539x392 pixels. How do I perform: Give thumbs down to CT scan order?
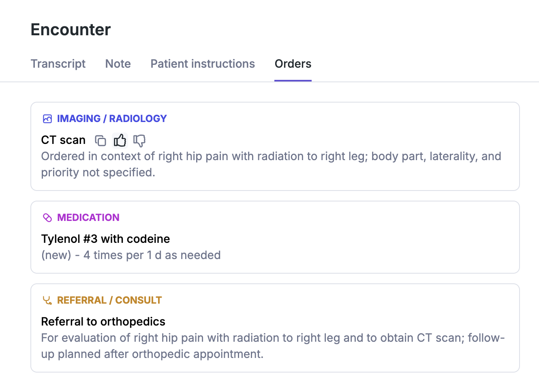pyautogui.click(x=139, y=141)
